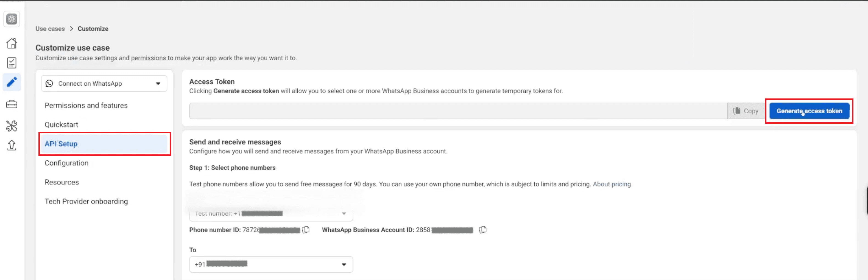Image resolution: width=868 pixels, height=280 pixels.
Task: Open the To recipient number dropdown
Action: [271, 265]
